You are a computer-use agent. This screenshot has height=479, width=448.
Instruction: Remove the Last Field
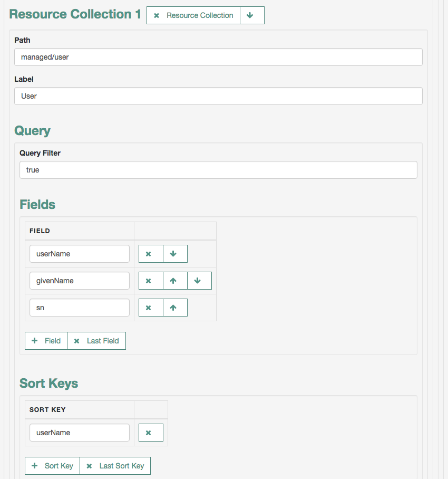point(96,341)
